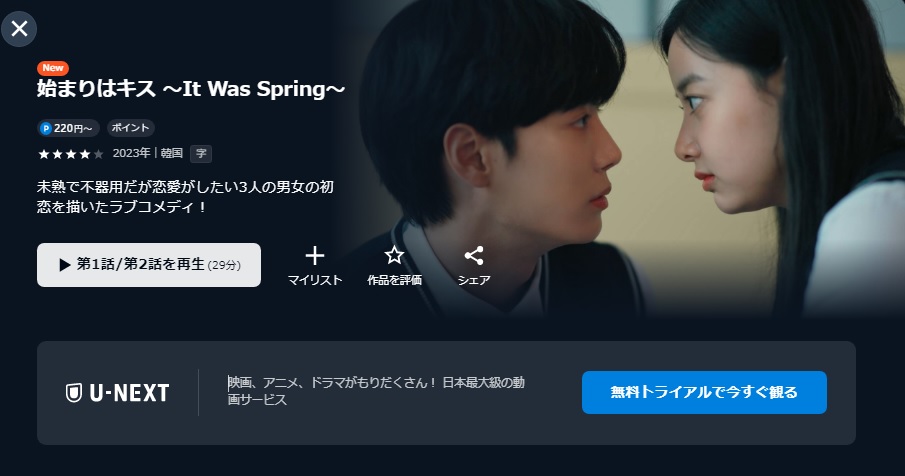The image size is (905, 476).
Task: Click the orange New badge
Action: click(x=53, y=68)
